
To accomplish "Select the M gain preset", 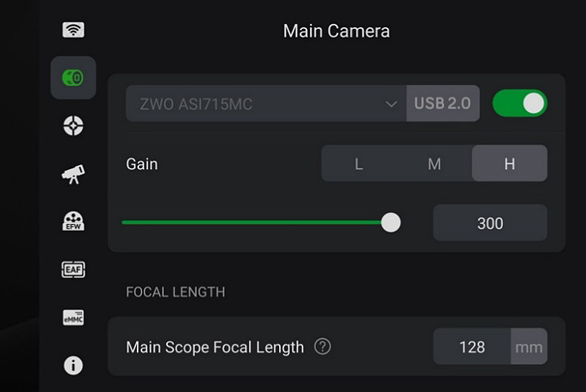I will coord(434,163).
